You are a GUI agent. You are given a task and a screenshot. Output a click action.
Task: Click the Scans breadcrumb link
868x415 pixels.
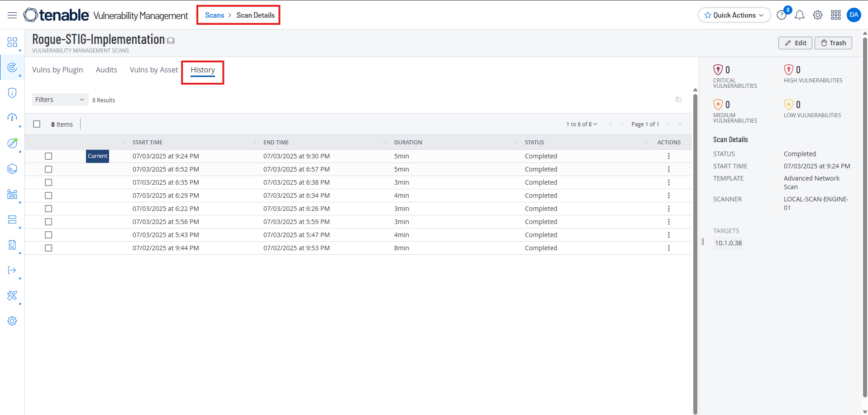click(x=215, y=15)
